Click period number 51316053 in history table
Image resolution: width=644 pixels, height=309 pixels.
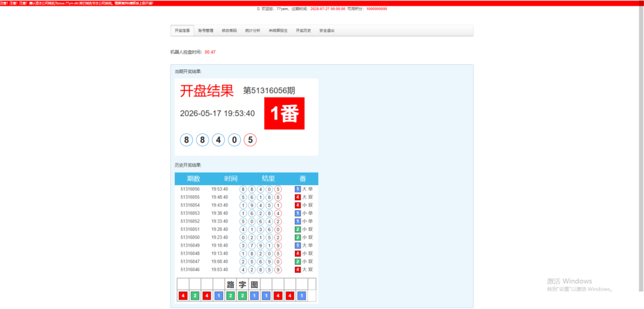[190, 213]
